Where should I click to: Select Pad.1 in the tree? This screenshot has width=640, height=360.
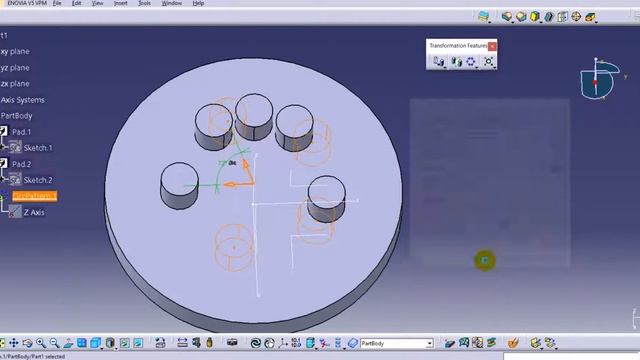21,131
